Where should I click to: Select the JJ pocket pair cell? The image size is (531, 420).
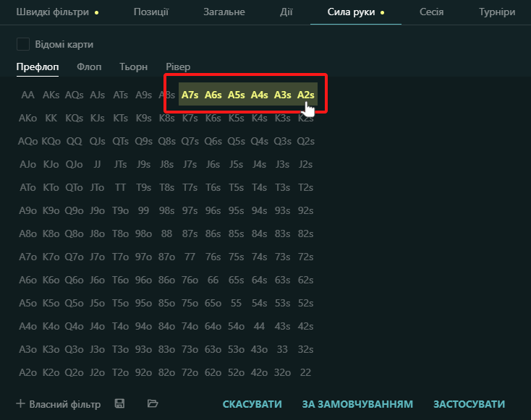click(x=97, y=165)
